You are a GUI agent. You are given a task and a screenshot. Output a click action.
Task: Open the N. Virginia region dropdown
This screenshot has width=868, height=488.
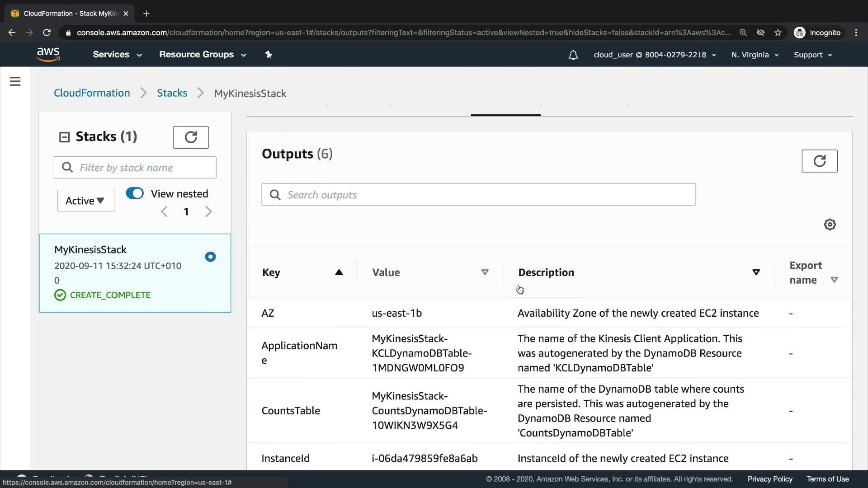(x=754, y=55)
